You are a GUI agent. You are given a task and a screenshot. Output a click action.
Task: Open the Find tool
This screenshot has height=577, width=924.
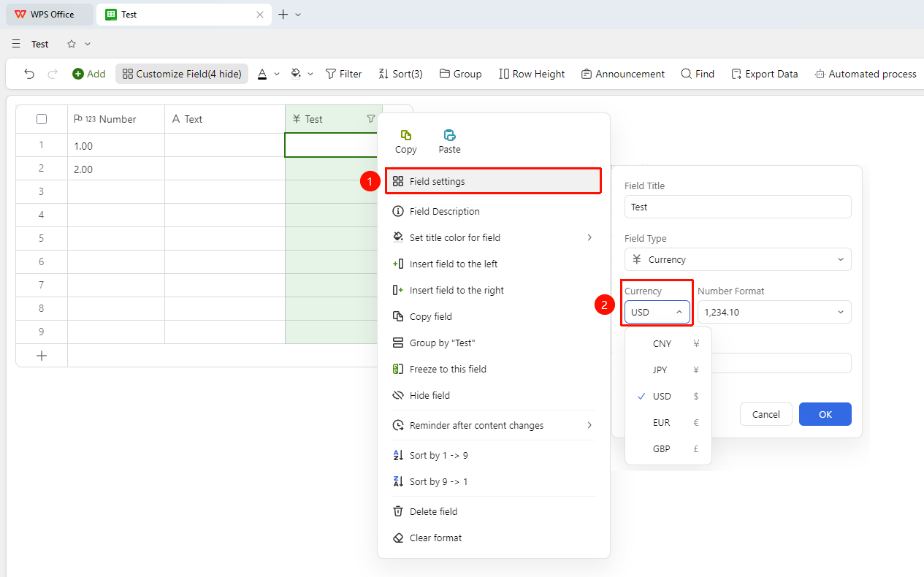698,74
